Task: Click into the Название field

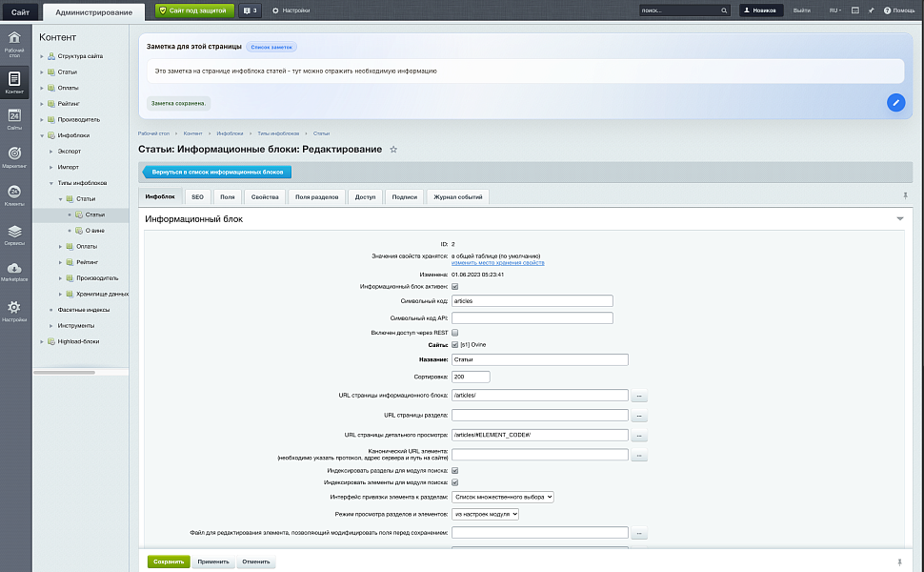Action: pos(540,359)
